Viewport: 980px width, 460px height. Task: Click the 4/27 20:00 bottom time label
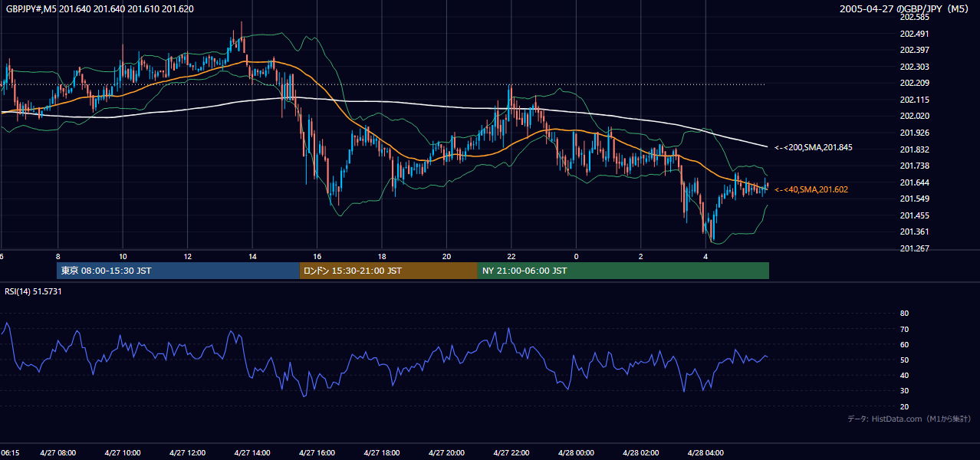pyautogui.click(x=447, y=453)
